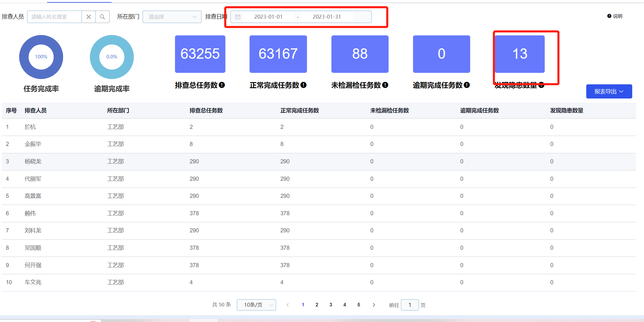Image resolution: width=644 pixels, height=322 pixels.
Task: Click 工艺部 in 车文亮's row
Action: (115, 282)
